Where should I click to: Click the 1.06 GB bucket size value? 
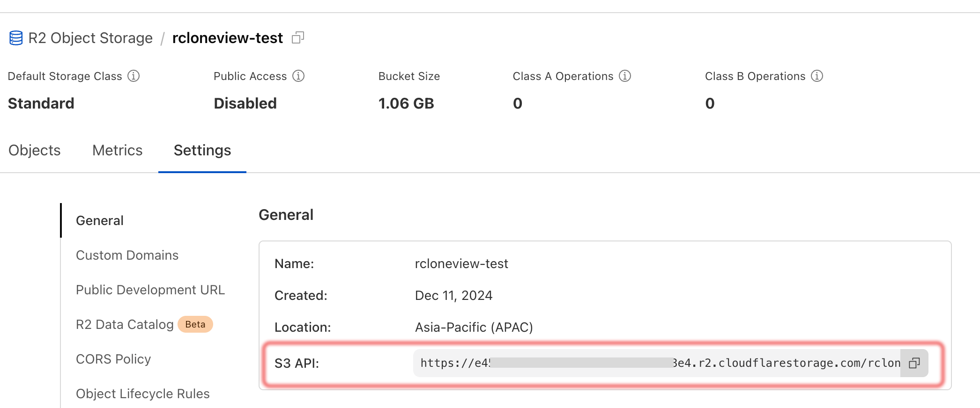pos(406,103)
